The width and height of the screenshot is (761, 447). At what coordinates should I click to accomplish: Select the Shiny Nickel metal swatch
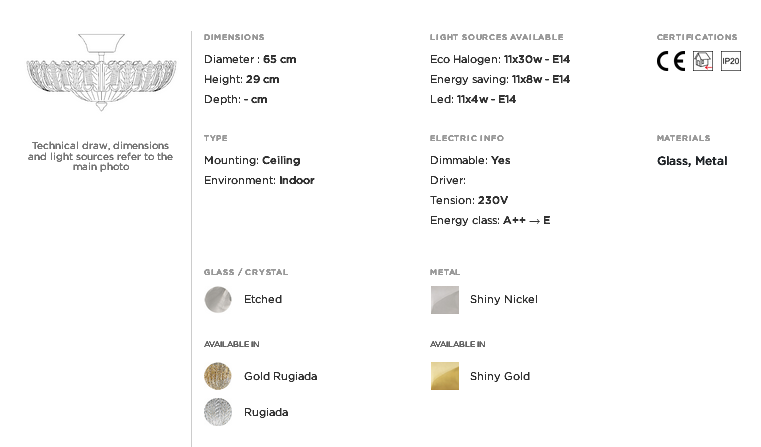click(x=445, y=300)
